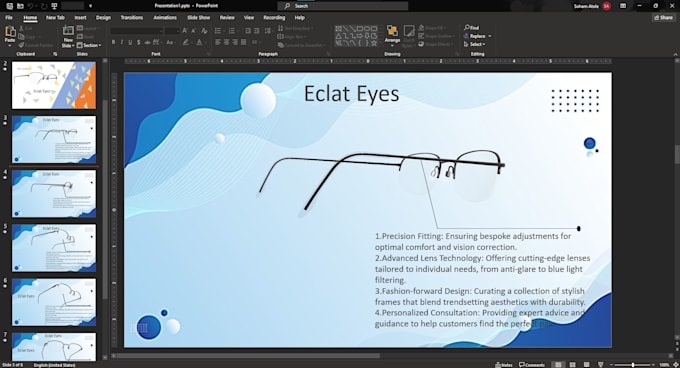Toggle underline formatting
Image resolution: width=680 pixels, height=368 pixels.
click(x=130, y=42)
